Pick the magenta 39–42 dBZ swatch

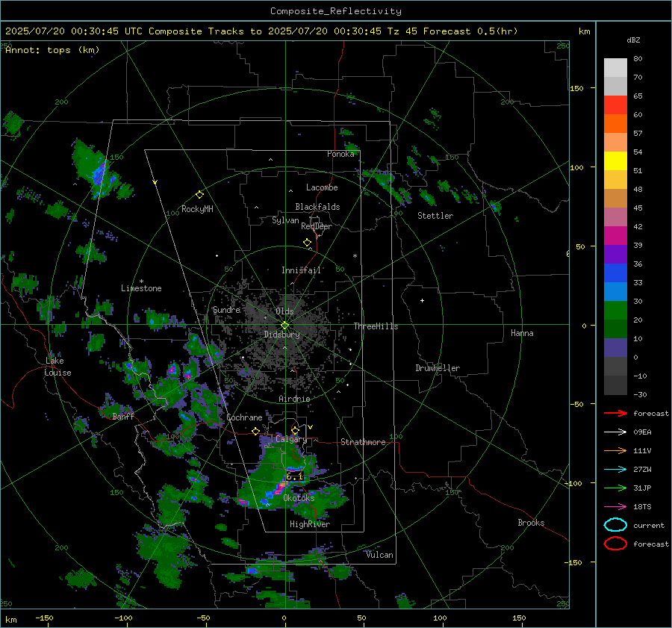(x=615, y=236)
